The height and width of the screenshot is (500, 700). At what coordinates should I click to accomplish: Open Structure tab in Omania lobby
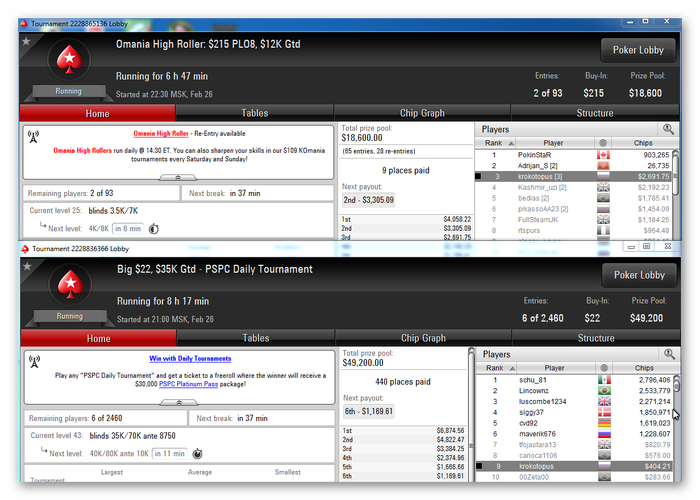[x=595, y=113]
